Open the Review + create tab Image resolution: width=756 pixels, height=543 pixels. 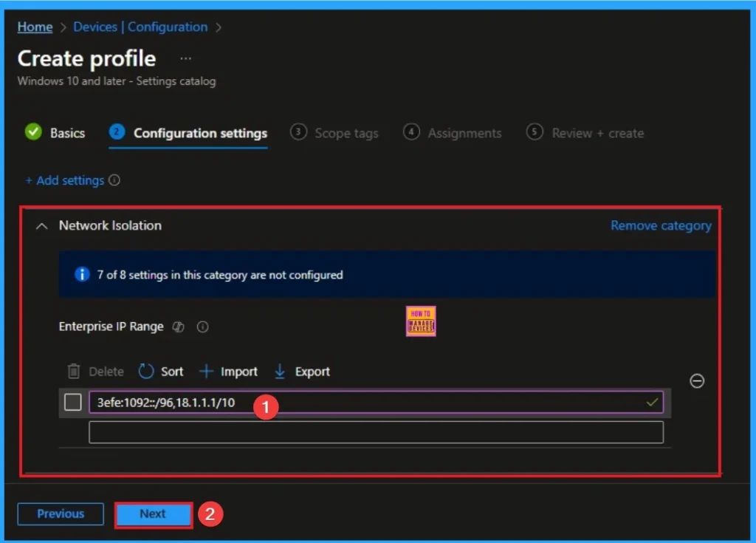tap(597, 133)
